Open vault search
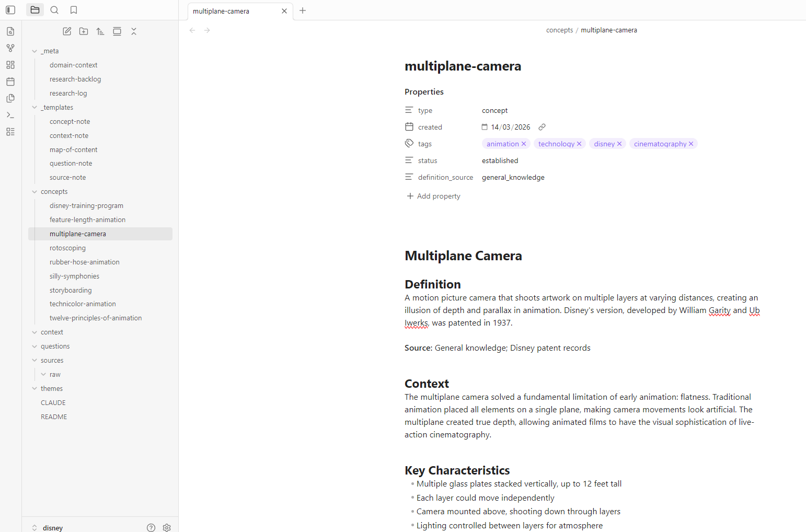806x532 pixels. (54, 10)
